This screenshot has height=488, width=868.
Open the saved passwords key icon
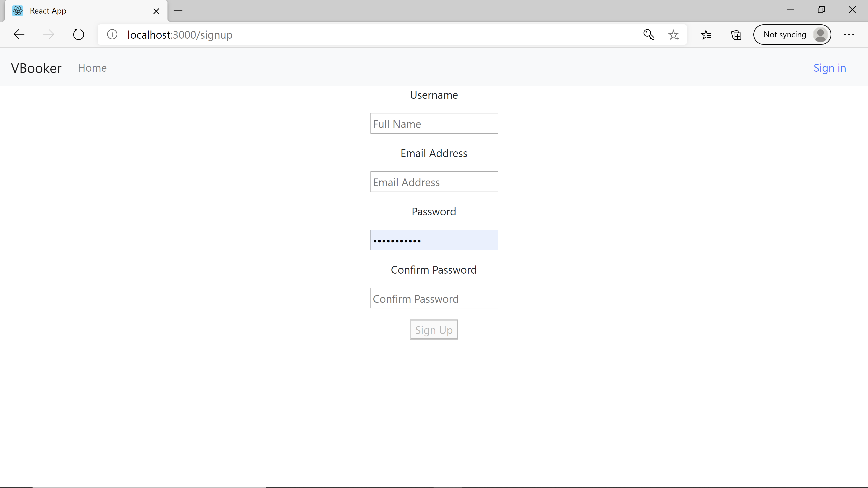tap(649, 34)
